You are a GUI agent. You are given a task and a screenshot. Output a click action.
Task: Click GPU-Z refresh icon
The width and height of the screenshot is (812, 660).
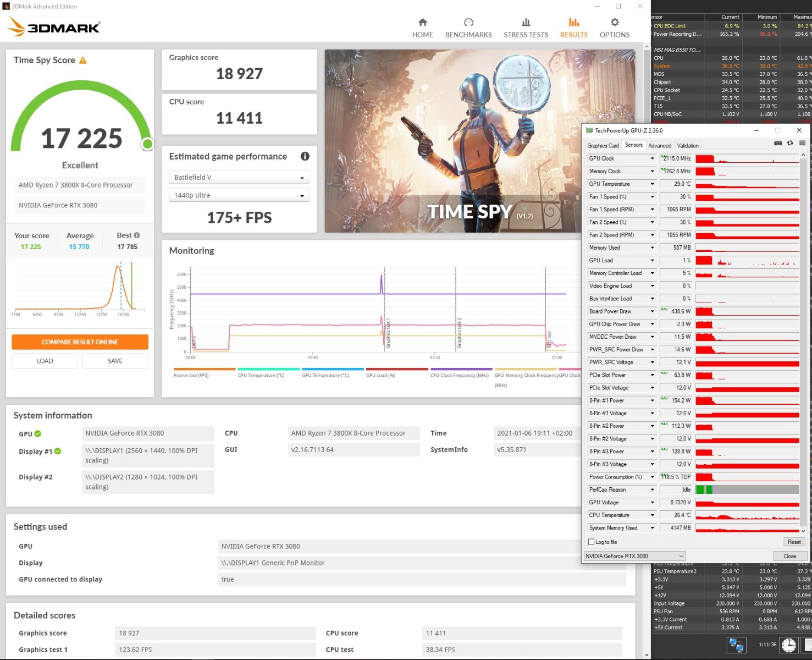click(790, 143)
